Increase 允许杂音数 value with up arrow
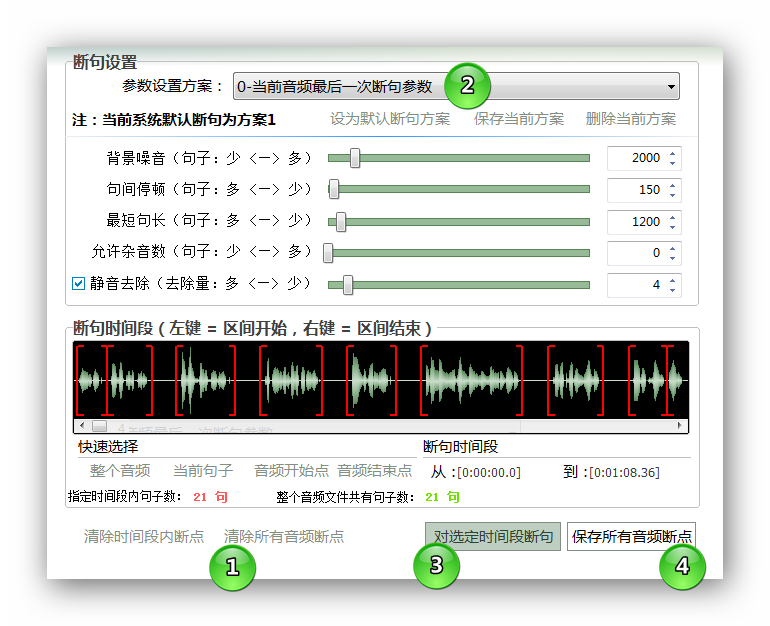This screenshot has height=626, width=770. [672, 248]
